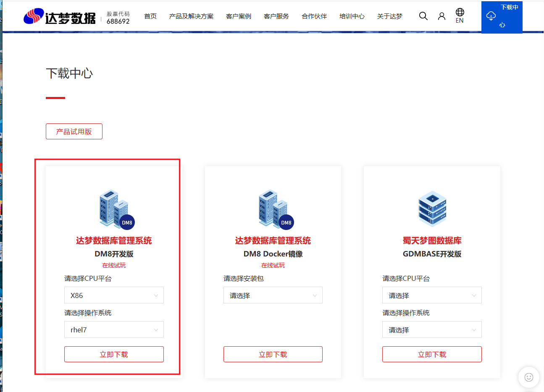The width and height of the screenshot is (544, 392).
Task: Click 达梦数据库管理系统 title above DM8开发版
Action: tap(114, 240)
